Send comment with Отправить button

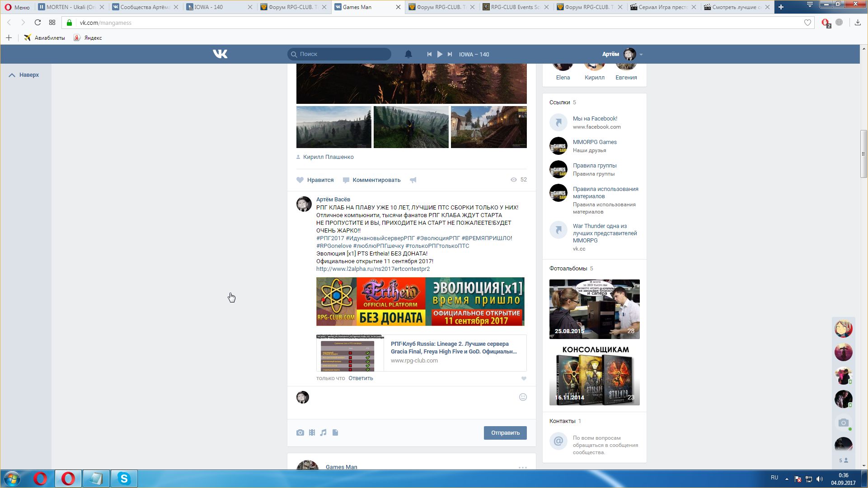coord(505,433)
